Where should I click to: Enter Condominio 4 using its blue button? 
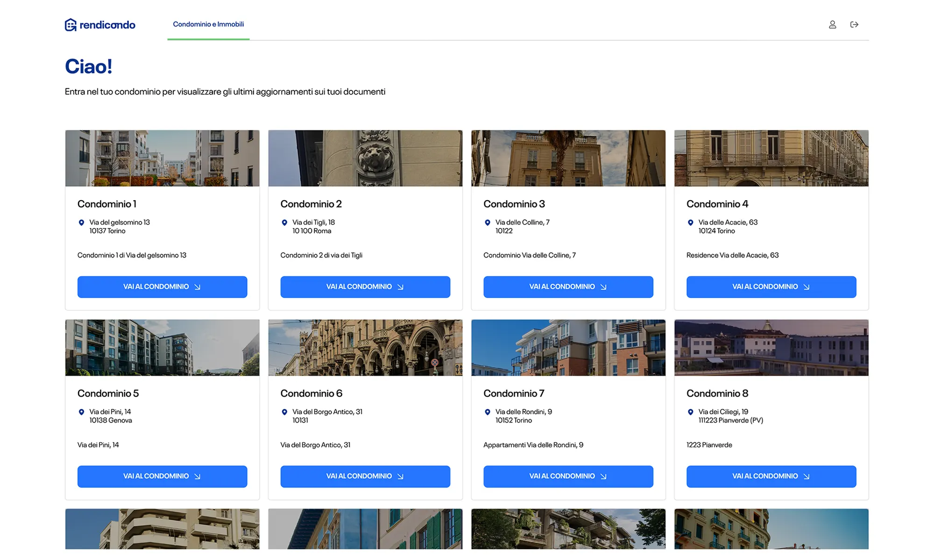point(771,287)
